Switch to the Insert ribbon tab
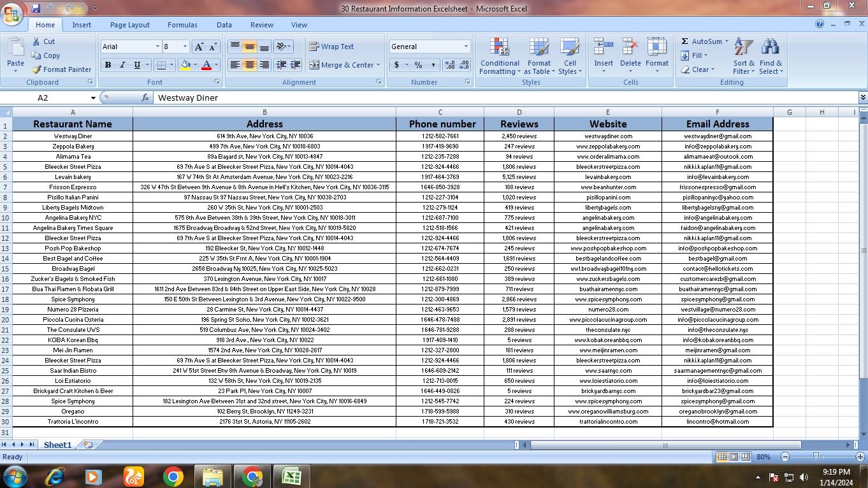The width and height of the screenshot is (868, 488). (x=82, y=25)
